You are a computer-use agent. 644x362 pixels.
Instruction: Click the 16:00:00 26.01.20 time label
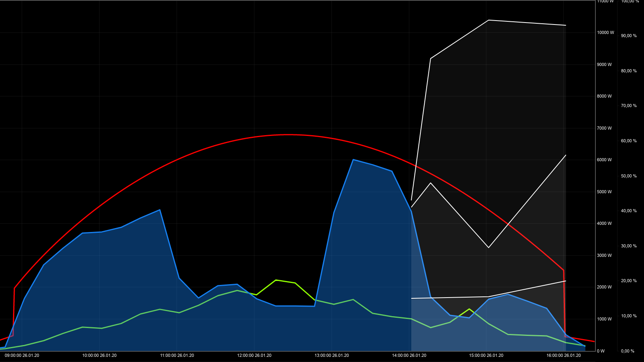(x=564, y=356)
